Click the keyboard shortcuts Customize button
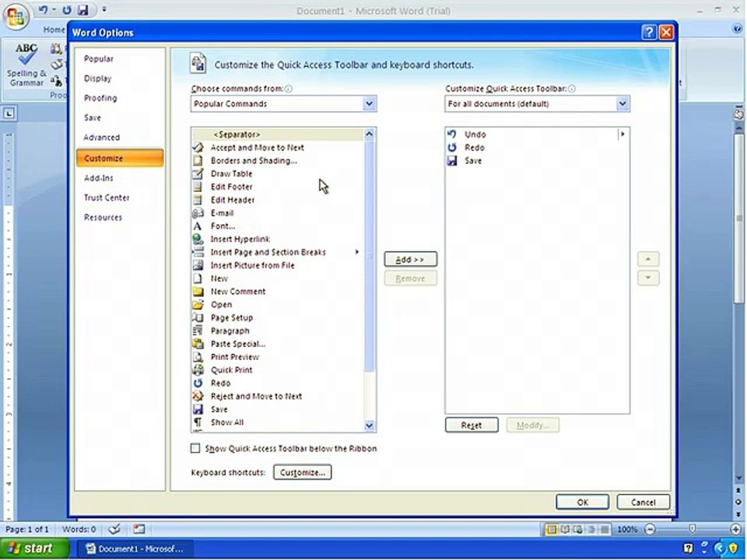This screenshot has height=560, width=747. pos(303,472)
